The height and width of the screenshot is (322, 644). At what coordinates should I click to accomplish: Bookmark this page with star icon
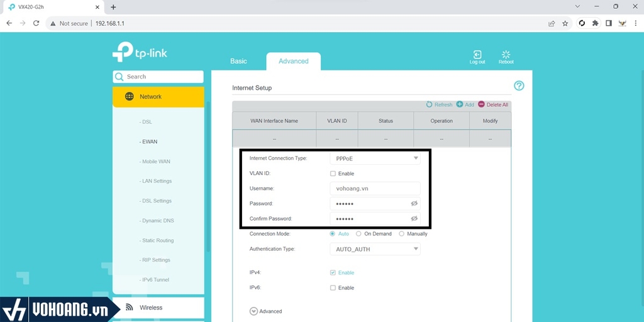tap(565, 23)
